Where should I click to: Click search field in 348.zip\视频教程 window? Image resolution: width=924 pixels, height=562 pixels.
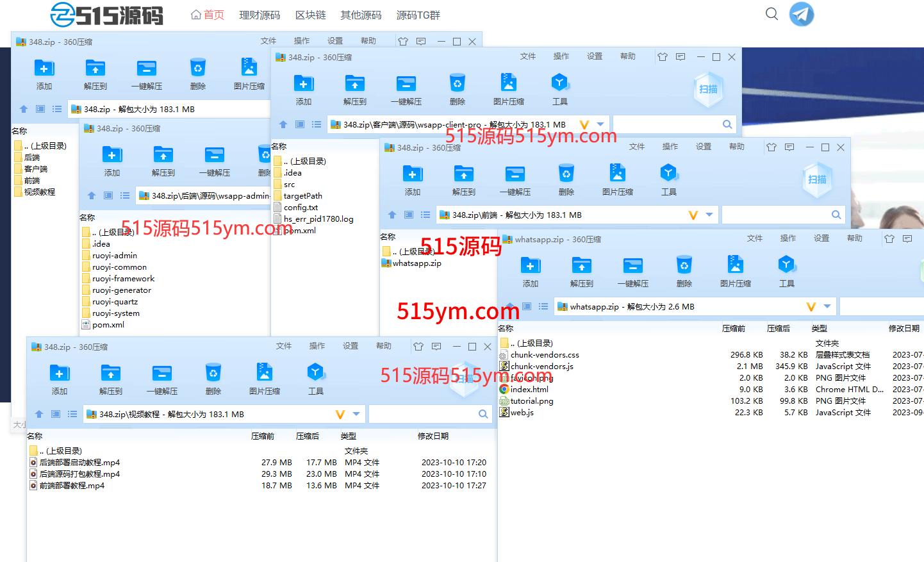point(423,415)
